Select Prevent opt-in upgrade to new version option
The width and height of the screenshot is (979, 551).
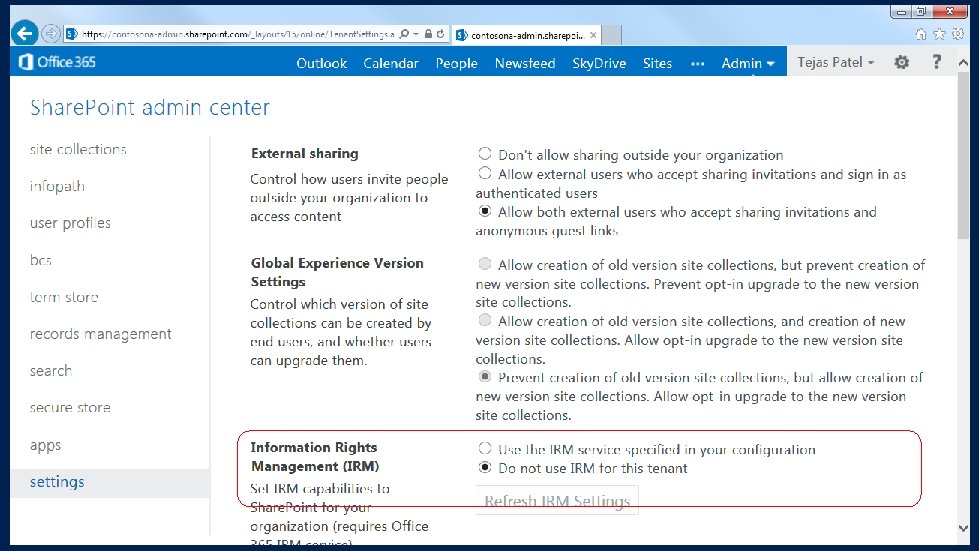(x=485, y=263)
